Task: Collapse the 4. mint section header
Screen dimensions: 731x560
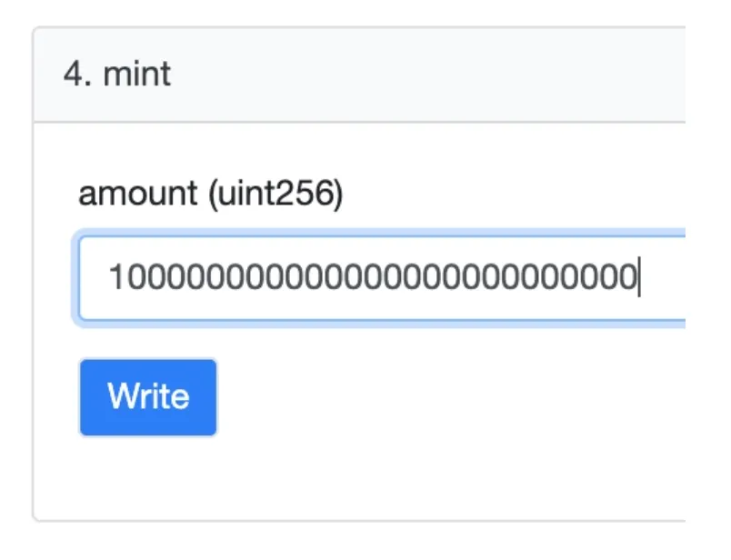Action: pyautogui.click(x=359, y=75)
